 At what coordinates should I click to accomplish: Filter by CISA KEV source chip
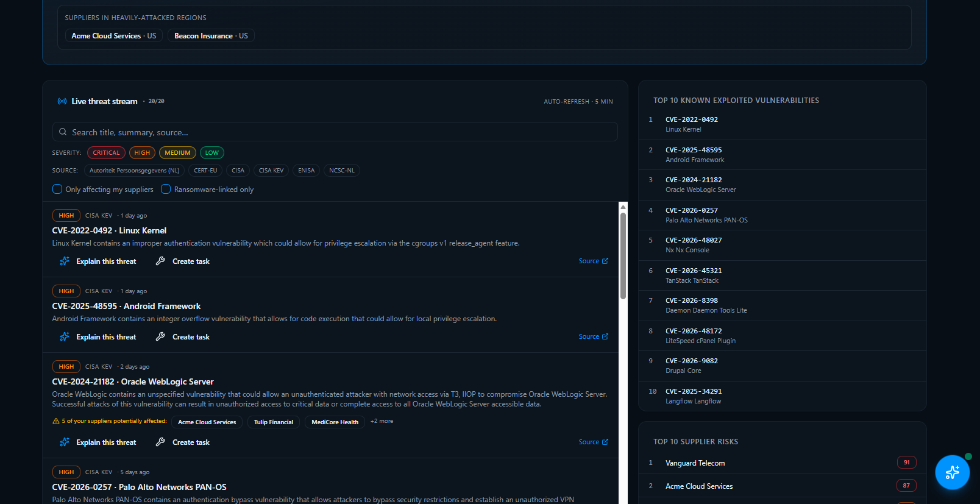271,171
